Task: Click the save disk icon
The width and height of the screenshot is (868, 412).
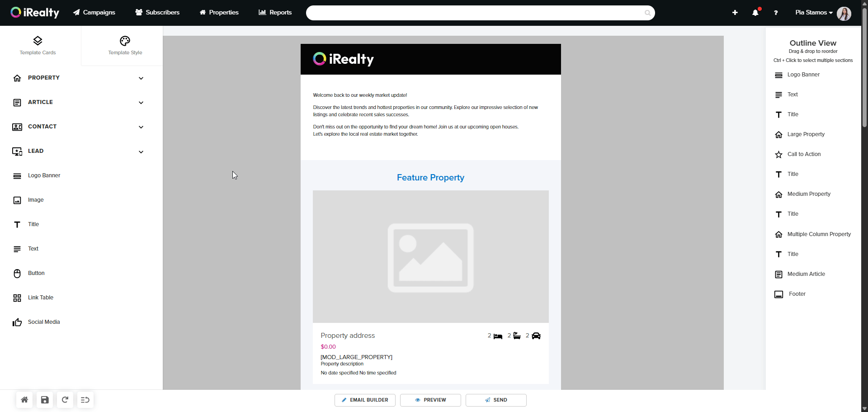Action: 45,400
